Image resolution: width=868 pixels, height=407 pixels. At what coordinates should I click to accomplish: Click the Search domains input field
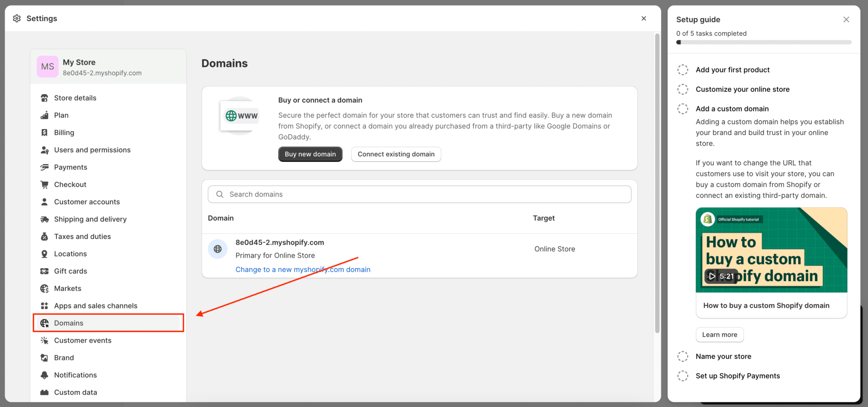(420, 194)
